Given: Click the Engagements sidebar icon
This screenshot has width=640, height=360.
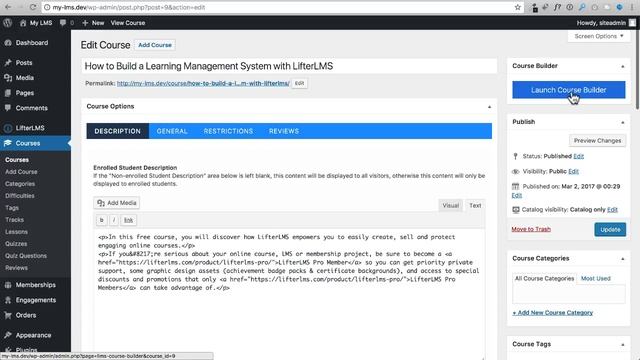Looking at the screenshot, I should pos(7,300).
